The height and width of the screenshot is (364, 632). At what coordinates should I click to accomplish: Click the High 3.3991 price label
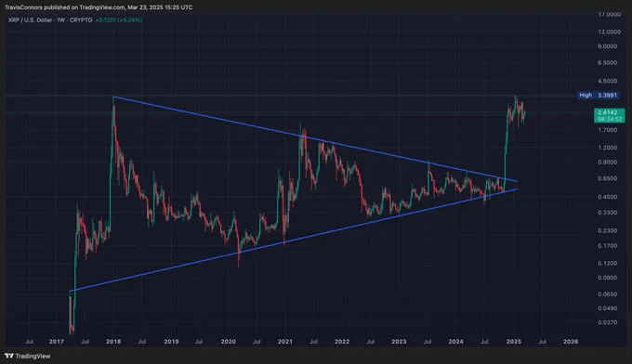(x=599, y=95)
